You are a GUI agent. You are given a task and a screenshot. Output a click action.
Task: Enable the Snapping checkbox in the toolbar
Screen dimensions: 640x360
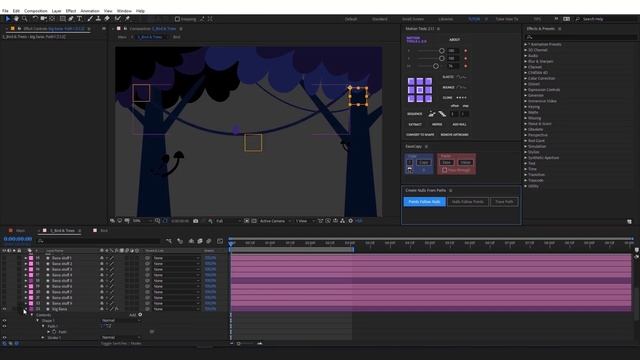[177, 19]
